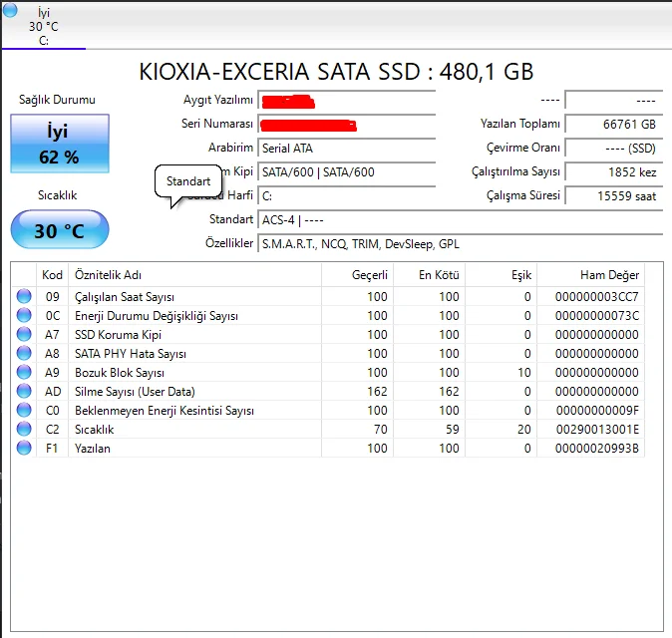672x638 pixels.
Task: Click the 30 °C temperature button
Action: pos(60,229)
